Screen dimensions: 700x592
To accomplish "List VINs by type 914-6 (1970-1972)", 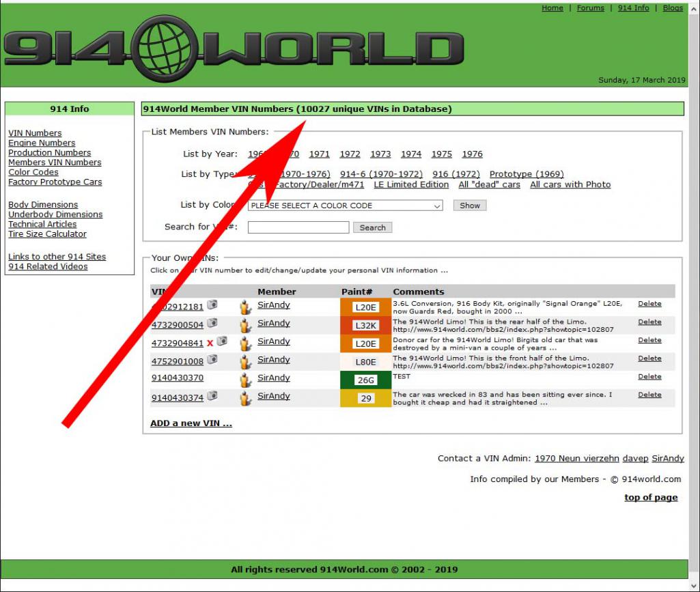I will click(381, 174).
